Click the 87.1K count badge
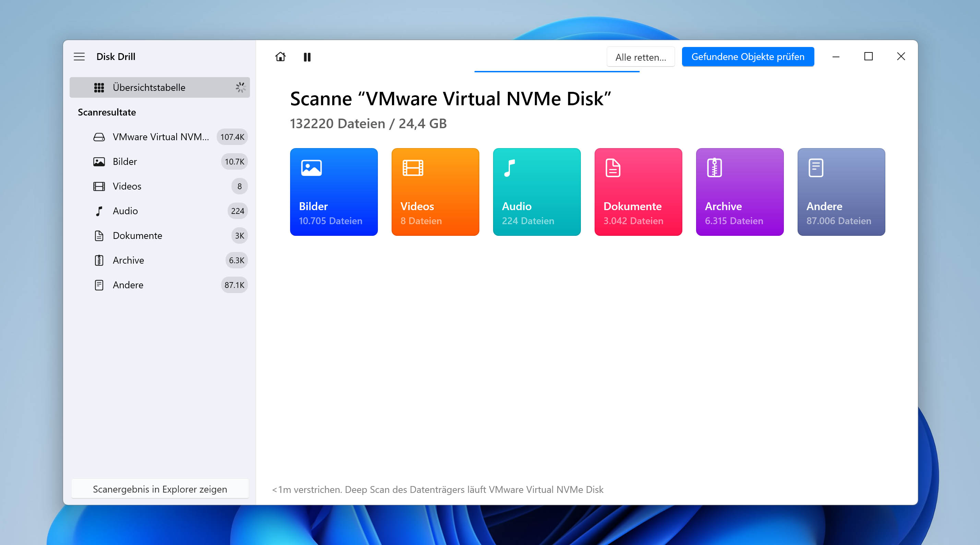Image resolution: width=980 pixels, height=545 pixels. [234, 285]
